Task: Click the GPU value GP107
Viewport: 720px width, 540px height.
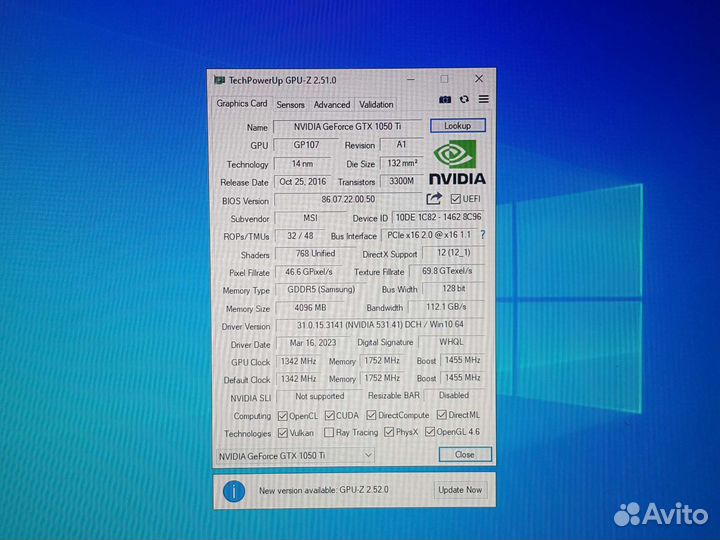Action: pyautogui.click(x=306, y=145)
